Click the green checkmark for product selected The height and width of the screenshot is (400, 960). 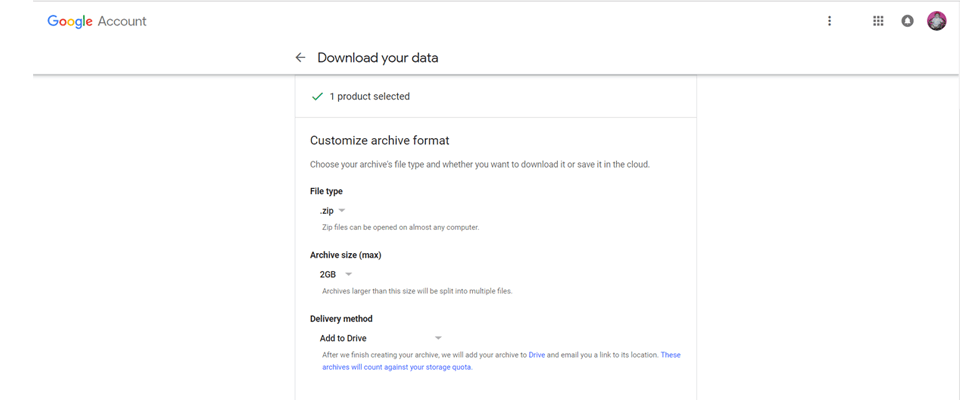[x=317, y=97]
